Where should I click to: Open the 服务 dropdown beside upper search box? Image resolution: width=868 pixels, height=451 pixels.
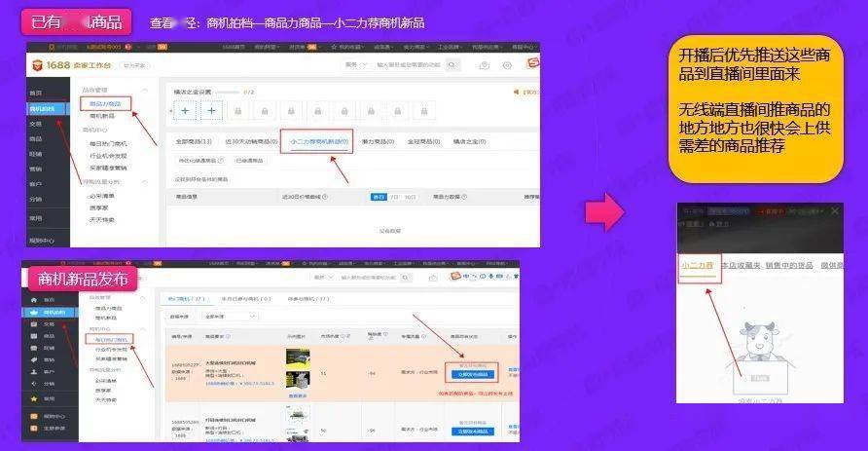[x=355, y=65]
